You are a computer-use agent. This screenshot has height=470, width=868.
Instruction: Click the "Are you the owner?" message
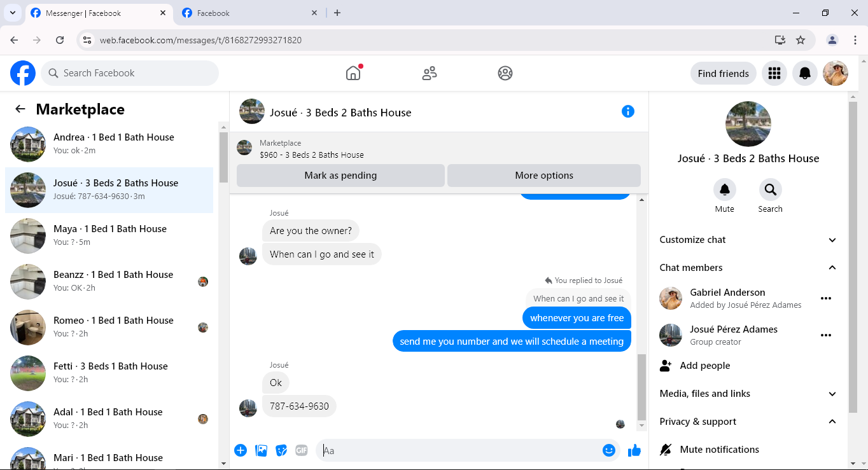coord(311,231)
